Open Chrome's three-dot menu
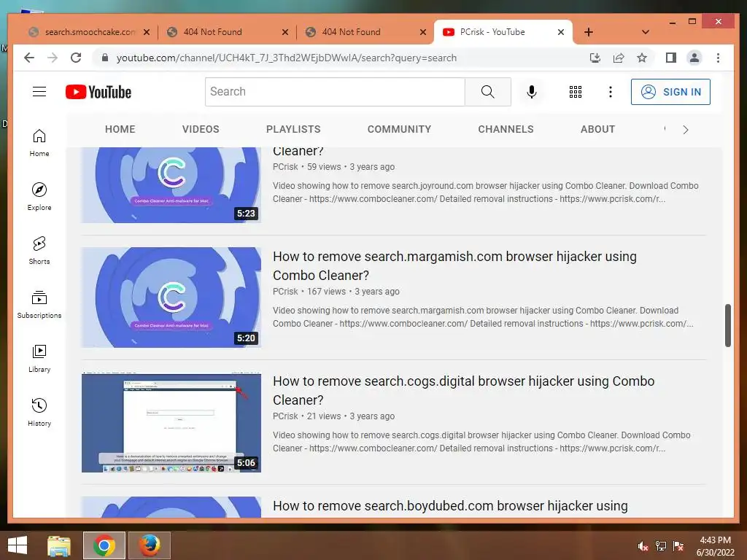 tap(718, 58)
